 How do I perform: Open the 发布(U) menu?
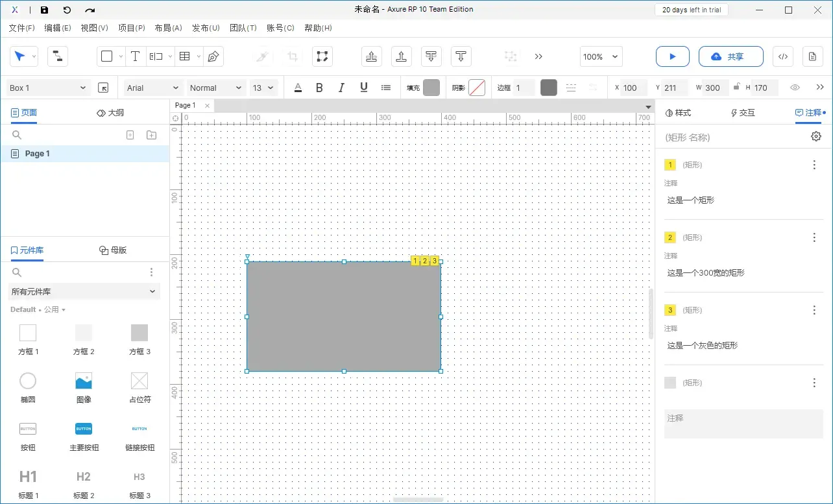tap(206, 28)
